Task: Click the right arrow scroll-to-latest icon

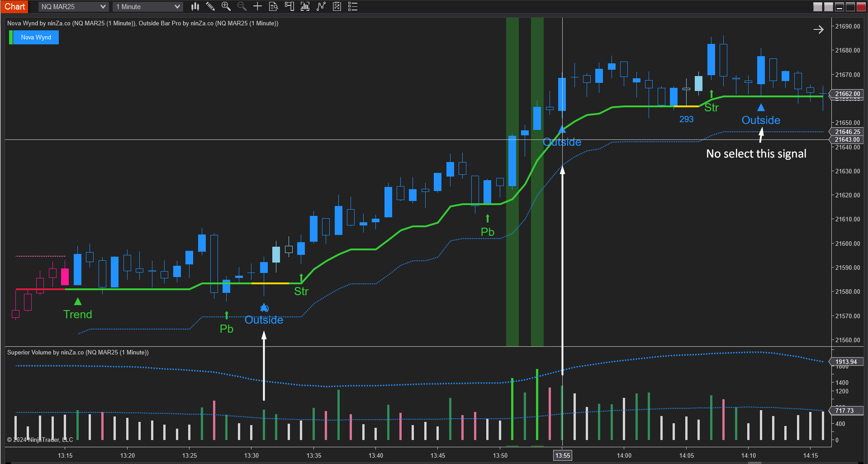Action: point(818,30)
